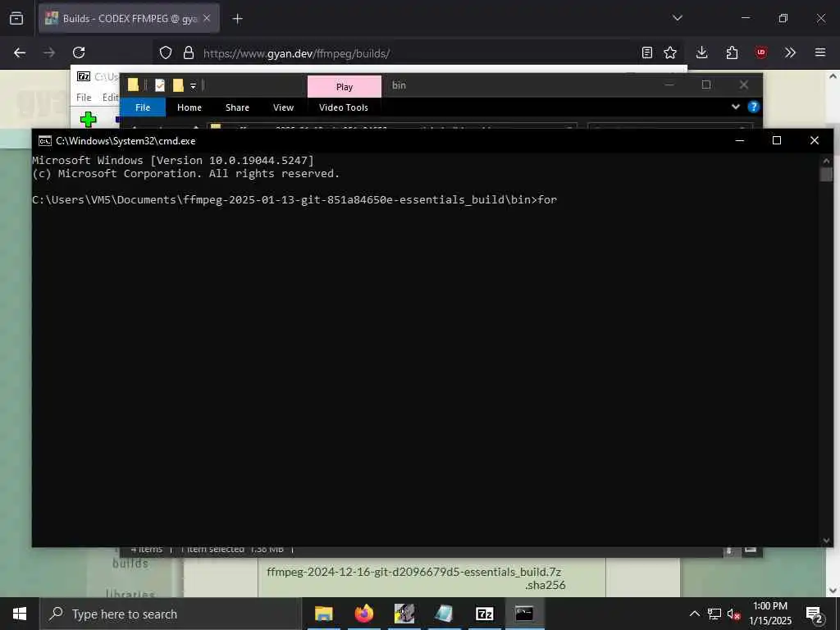
Task: Open the notepad-like taskbar icon
Action: tap(444, 614)
